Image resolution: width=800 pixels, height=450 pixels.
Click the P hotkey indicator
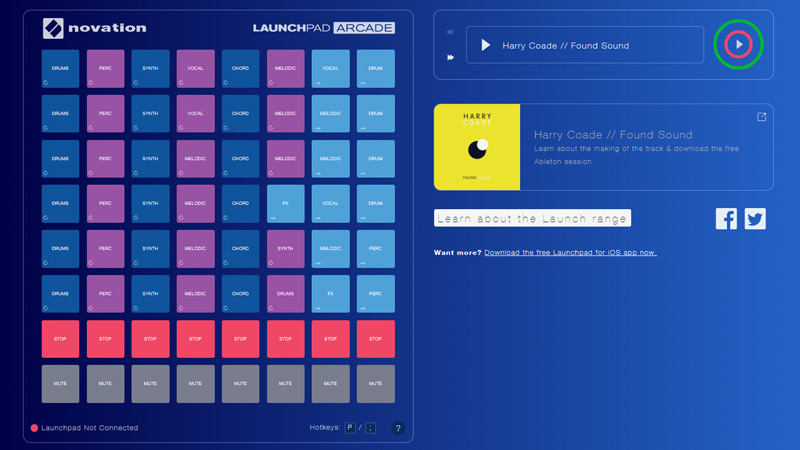point(350,428)
